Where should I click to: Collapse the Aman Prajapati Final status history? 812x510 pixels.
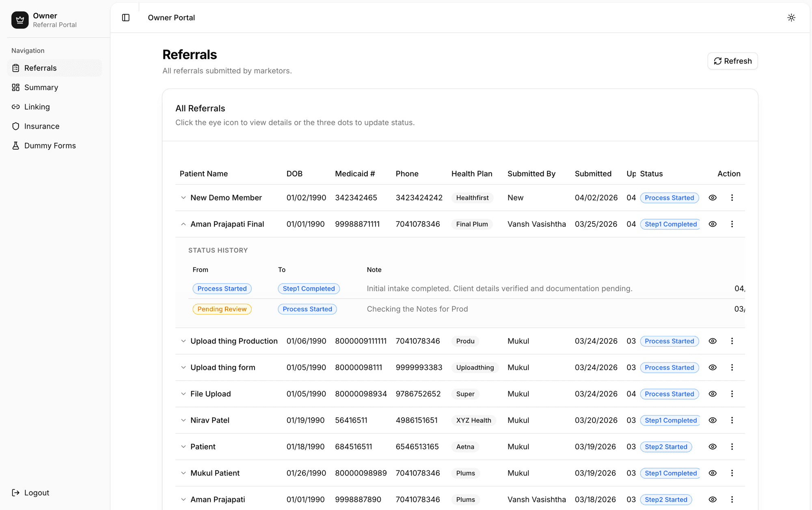tap(183, 224)
